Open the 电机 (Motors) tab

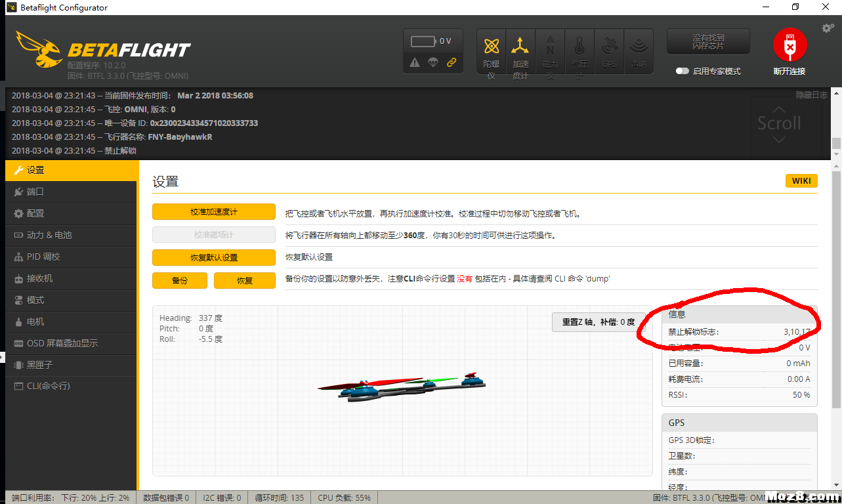[x=72, y=322]
